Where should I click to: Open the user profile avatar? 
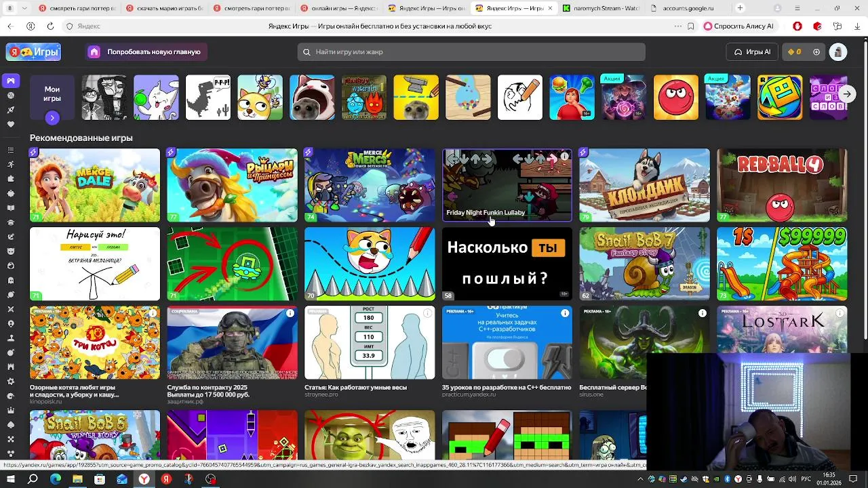coord(838,52)
